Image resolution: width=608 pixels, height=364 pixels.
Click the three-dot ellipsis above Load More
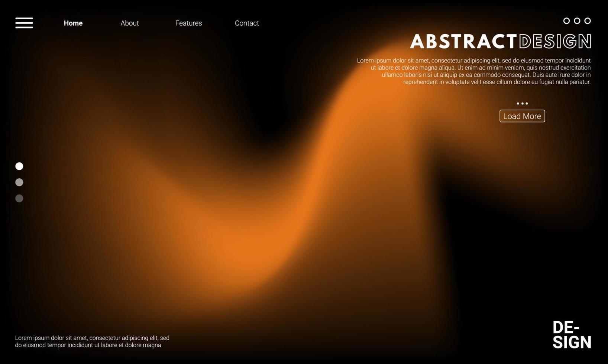coord(522,104)
